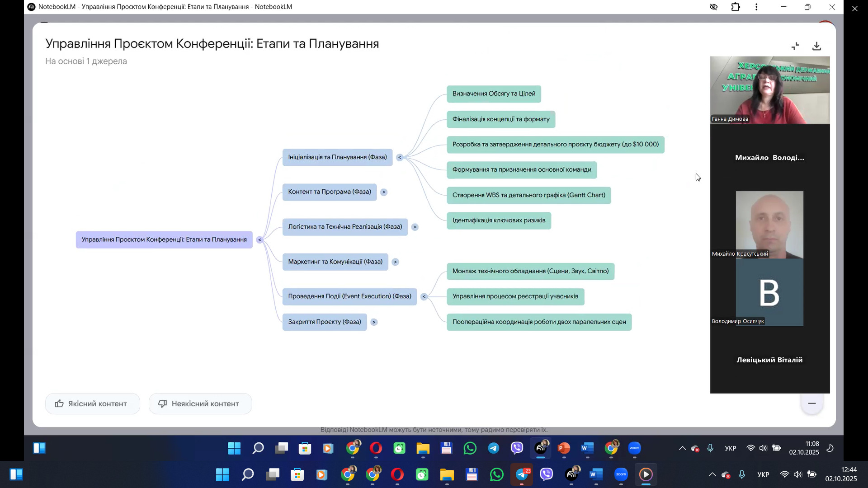868x488 pixels.
Task: Expand the Контент та Програма phase node
Action: (384, 192)
